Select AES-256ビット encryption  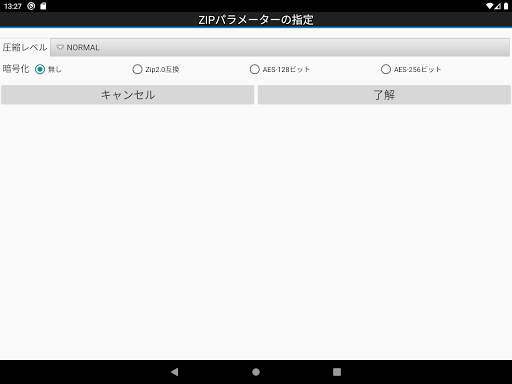coord(386,69)
